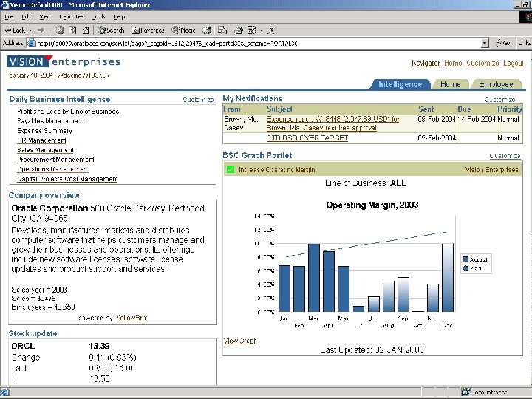Open the Tools menu
Viewport: 532px width, 399px height.
point(98,16)
